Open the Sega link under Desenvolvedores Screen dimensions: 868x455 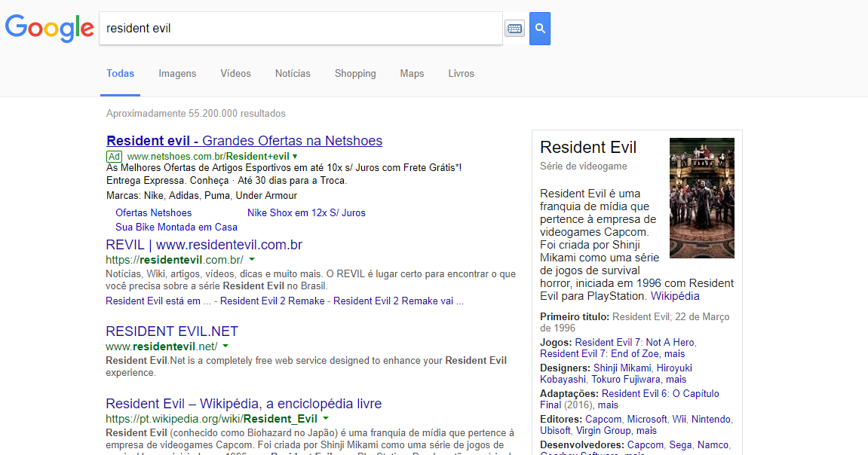pyautogui.click(x=680, y=444)
